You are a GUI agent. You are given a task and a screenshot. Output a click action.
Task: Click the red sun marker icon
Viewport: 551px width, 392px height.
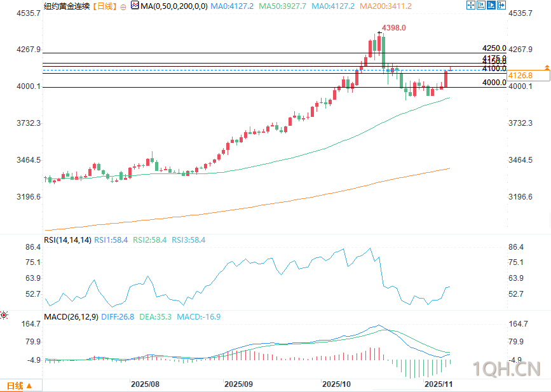point(4,315)
